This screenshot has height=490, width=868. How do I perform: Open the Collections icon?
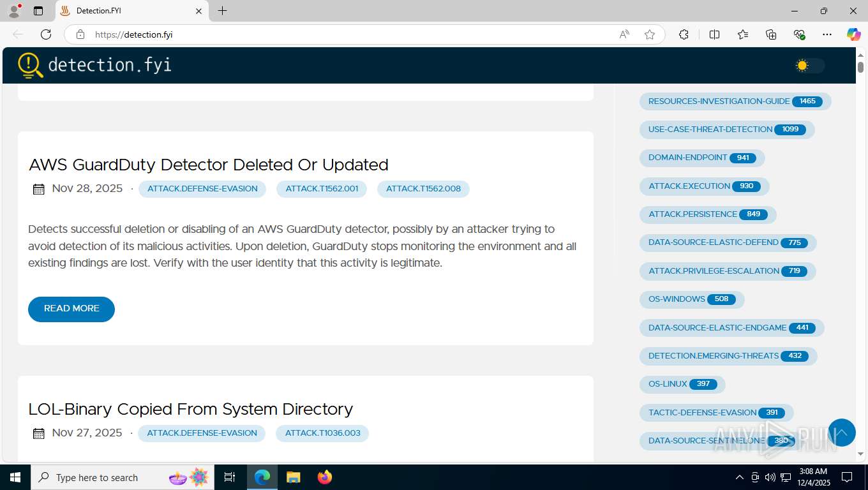[771, 34]
